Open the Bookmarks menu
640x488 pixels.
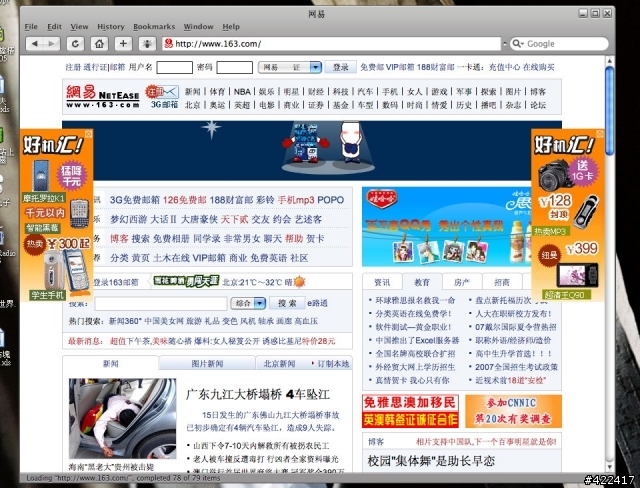(x=154, y=27)
